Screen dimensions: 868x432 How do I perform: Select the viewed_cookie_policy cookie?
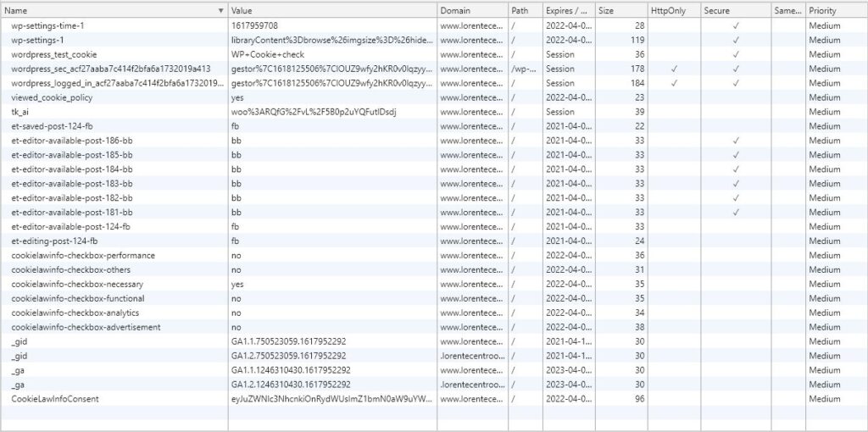point(434,97)
